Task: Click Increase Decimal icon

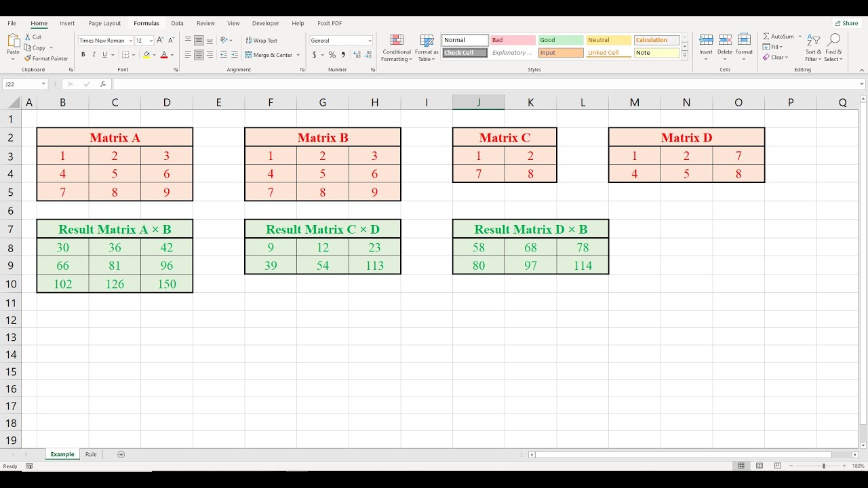Action: tap(356, 55)
